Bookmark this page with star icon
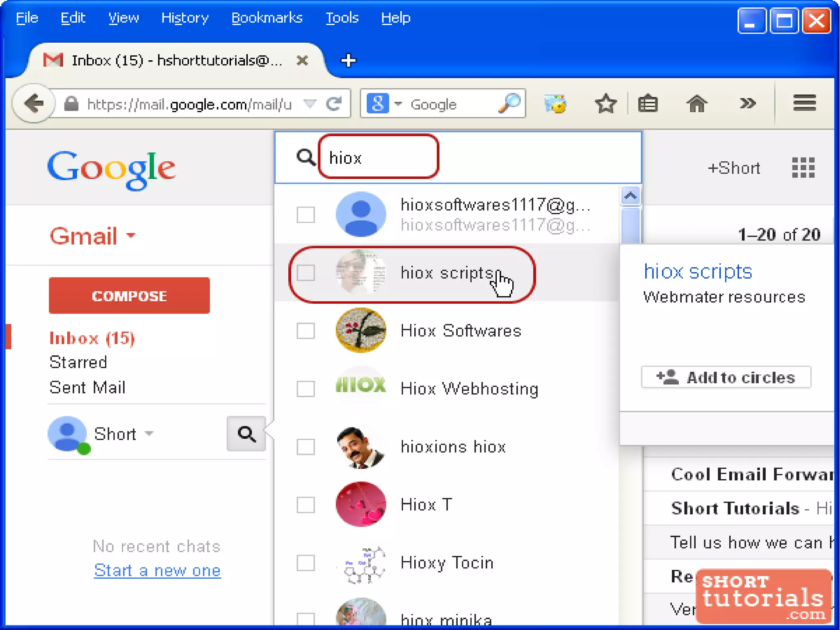This screenshot has width=840, height=630. pyautogui.click(x=605, y=103)
